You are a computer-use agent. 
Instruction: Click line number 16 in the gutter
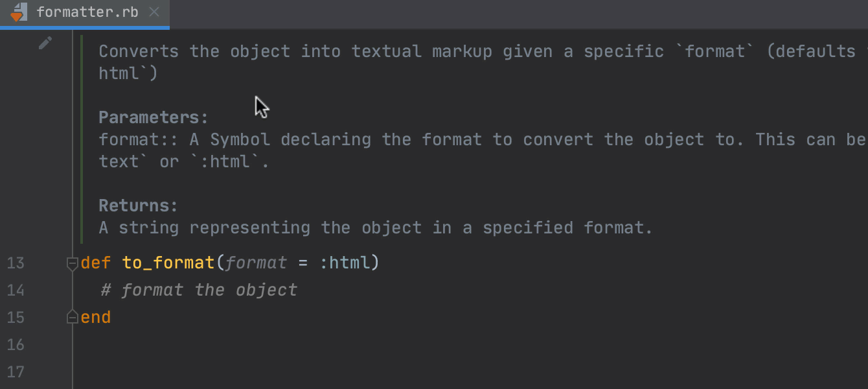(16, 344)
